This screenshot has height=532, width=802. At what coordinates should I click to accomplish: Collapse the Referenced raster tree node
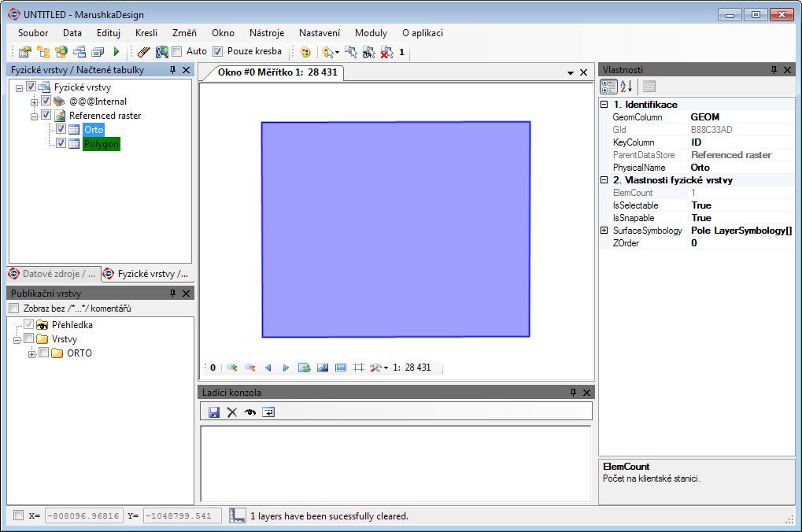[34, 116]
